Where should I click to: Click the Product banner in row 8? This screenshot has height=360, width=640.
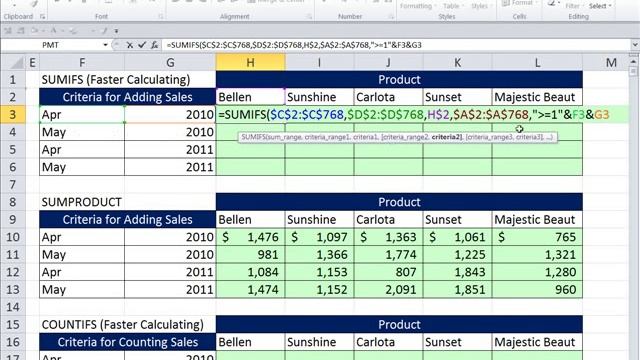point(399,202)
